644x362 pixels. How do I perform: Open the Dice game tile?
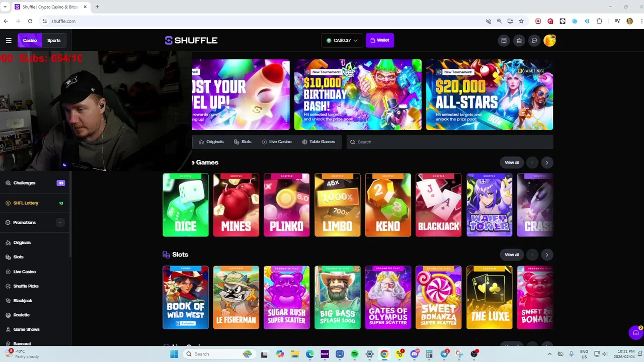pyautogui.click(x=186, y=205)
